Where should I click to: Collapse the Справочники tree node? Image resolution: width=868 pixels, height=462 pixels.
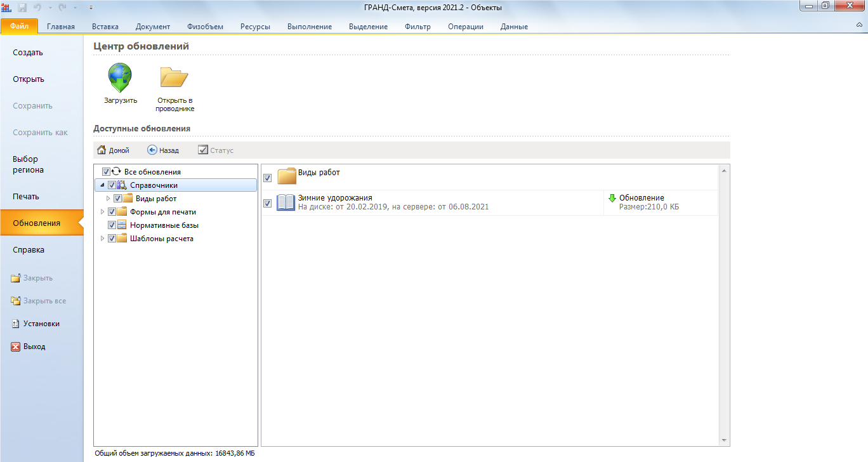click(x=103, y=185)
